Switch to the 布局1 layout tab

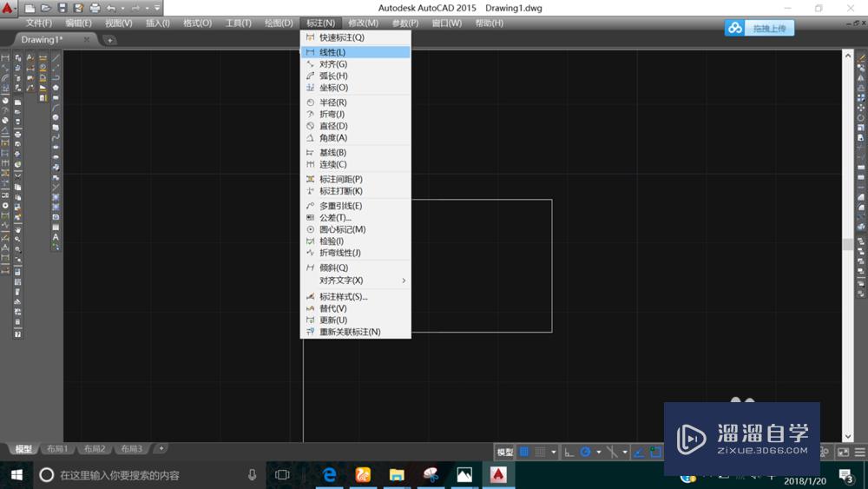pyautogui.click(x=57, y=448)
